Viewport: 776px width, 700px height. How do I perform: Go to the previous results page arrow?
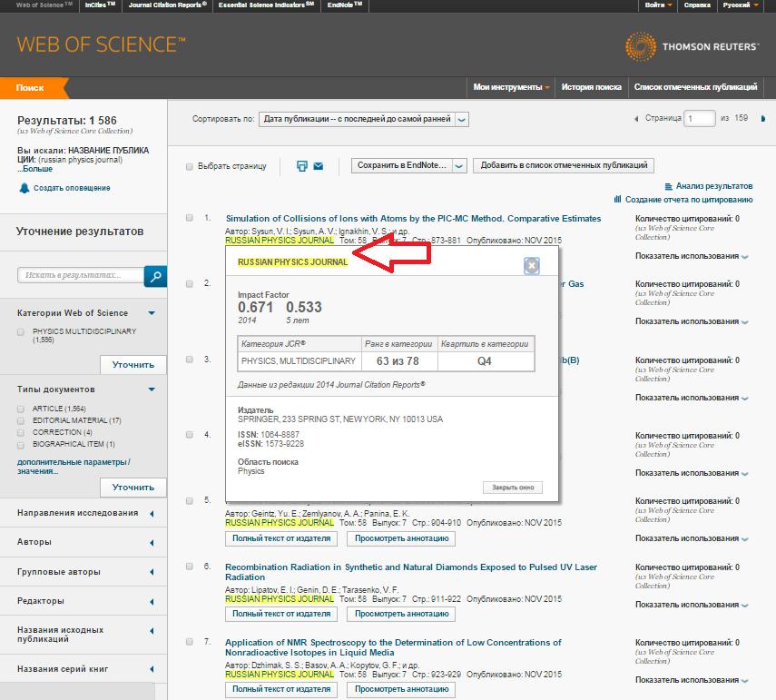(x=636, y=119)
